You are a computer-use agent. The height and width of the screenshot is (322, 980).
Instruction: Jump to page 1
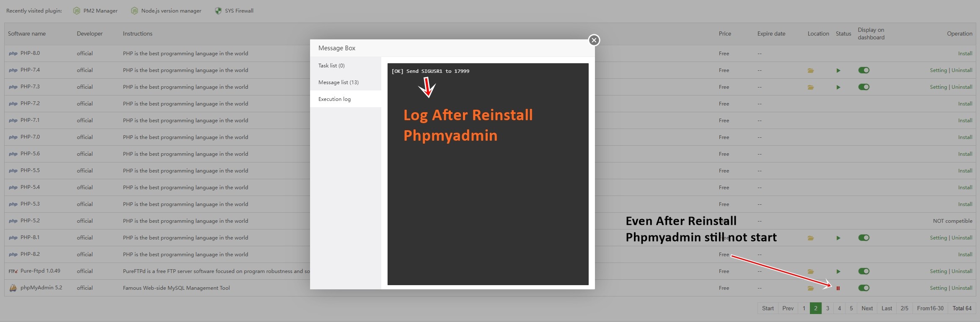tap(804, 308)
